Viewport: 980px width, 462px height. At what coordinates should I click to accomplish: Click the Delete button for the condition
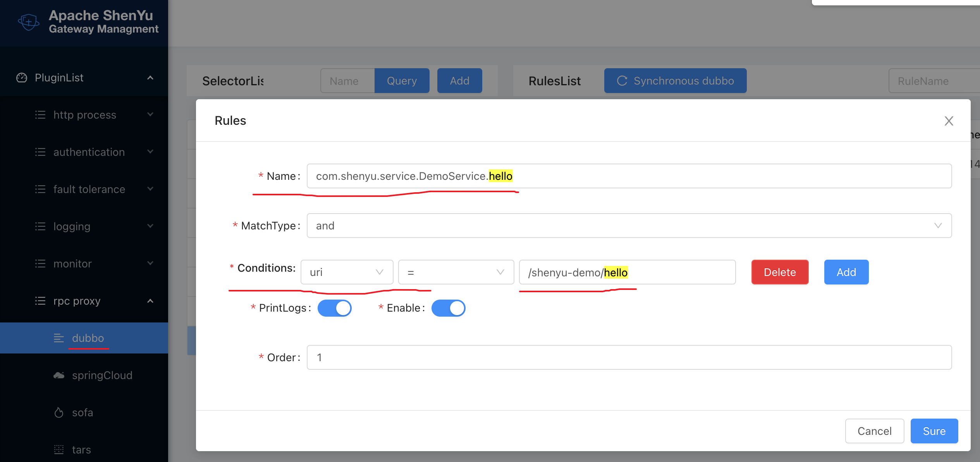click(x=779, y=272)
